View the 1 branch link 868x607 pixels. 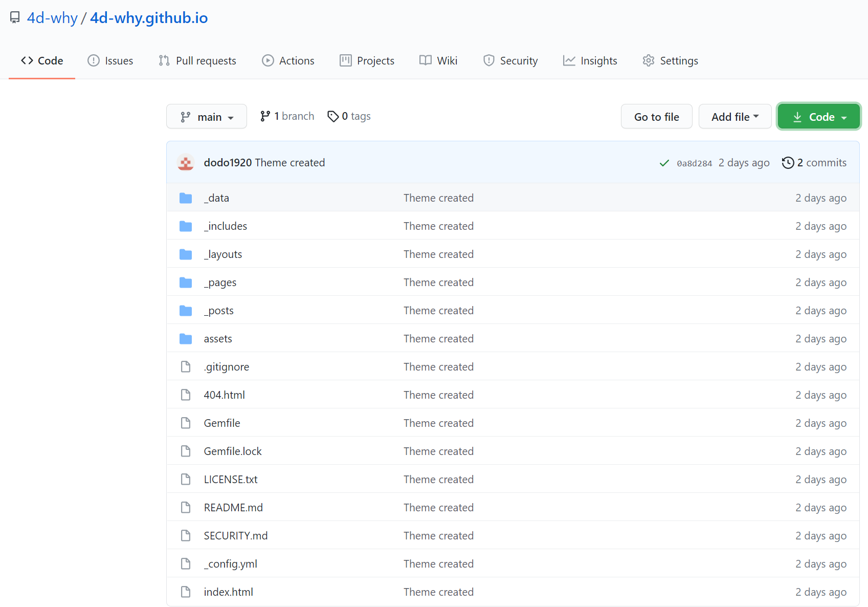click(287, 116)
